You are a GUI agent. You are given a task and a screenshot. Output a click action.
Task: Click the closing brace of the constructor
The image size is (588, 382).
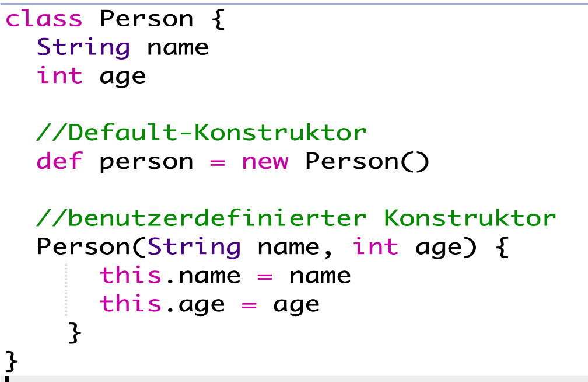pyautogui.click(x=74, y=333)
